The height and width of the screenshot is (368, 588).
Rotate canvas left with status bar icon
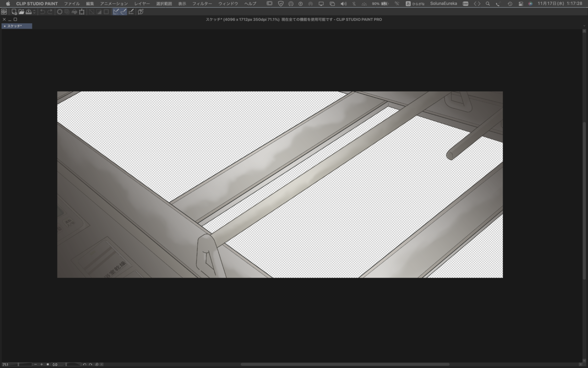(85, 365)
